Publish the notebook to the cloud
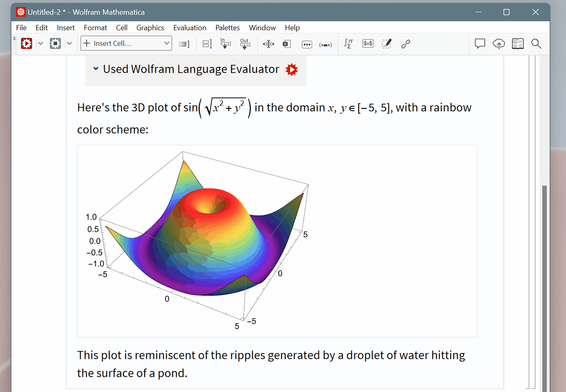 pyautogui.click(x=499, y=43)
